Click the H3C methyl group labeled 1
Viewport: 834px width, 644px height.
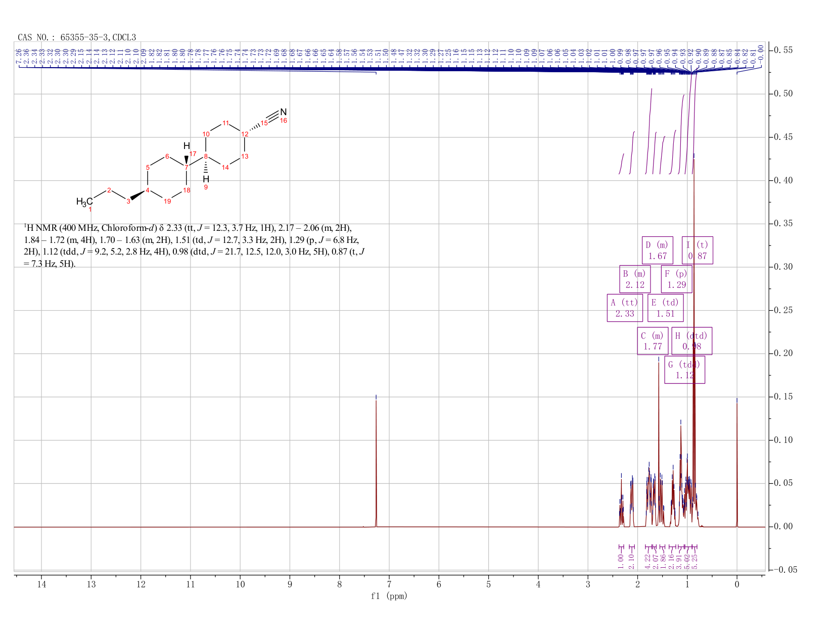[x=84, y=202]
